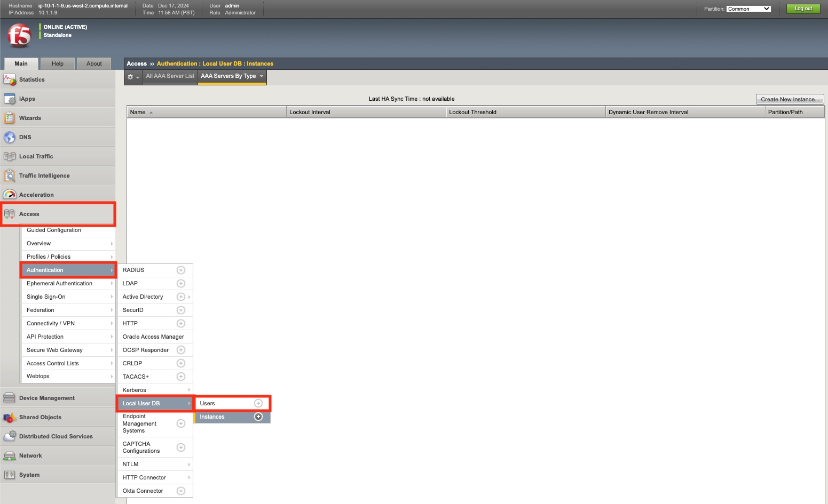Image resolution: width=828 pixels, height=504 pixels.
Task: Select the All AAA Server List tab
Action: click(x=170, y=76)
